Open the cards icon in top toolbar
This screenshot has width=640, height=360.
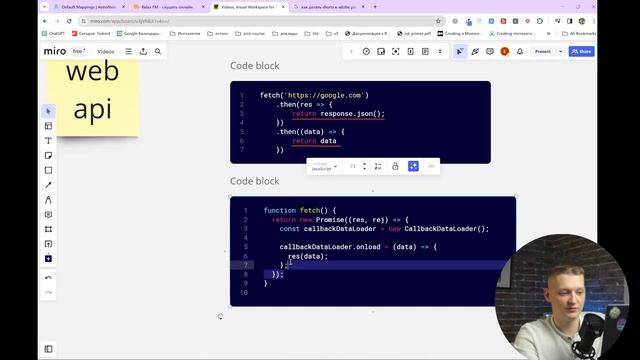[411, 51]
